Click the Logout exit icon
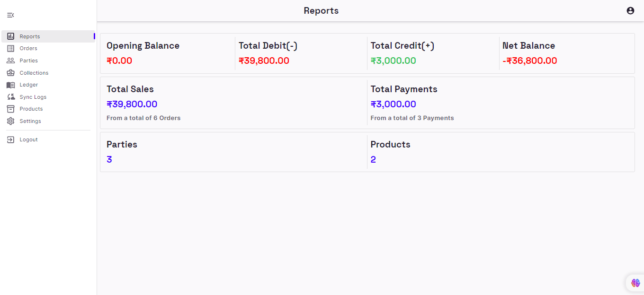644x295 pixels. coord(10,139)
